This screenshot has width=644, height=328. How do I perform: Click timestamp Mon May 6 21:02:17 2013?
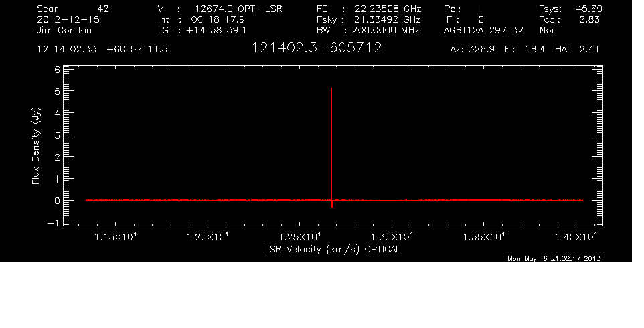coord(554,258)
